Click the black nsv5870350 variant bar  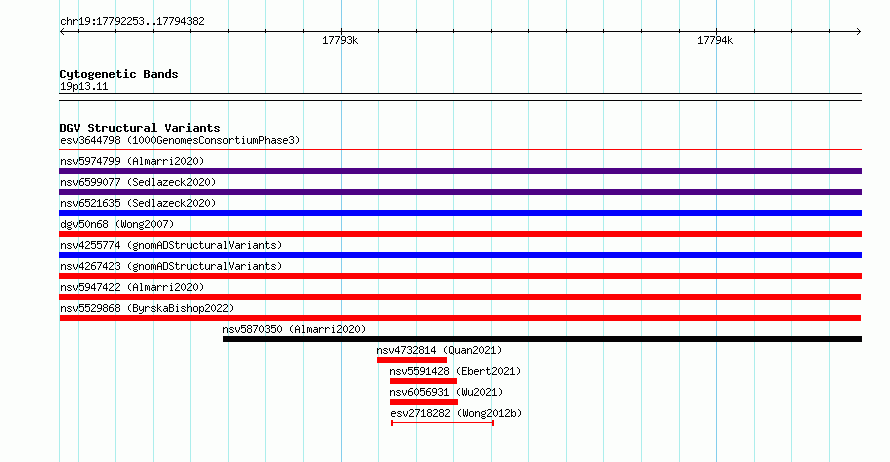[x=542, y=339]
